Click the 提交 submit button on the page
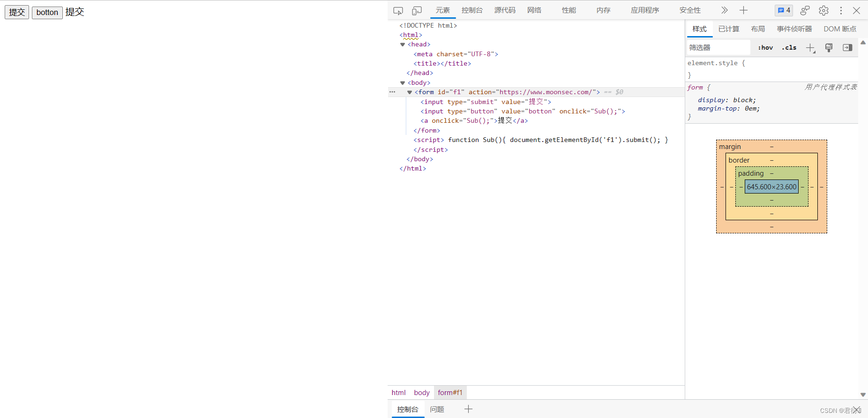The height and width of the screenshot is (418, 868). pos(17,12)
